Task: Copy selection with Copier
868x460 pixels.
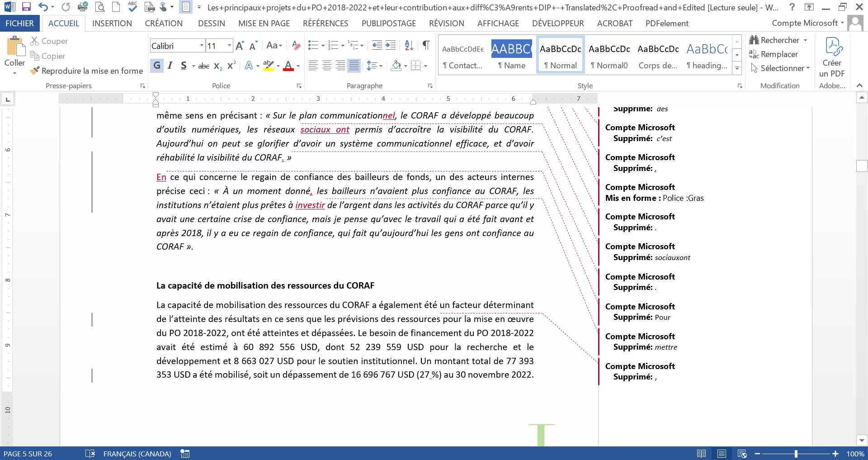Action: tap(47, 56)
